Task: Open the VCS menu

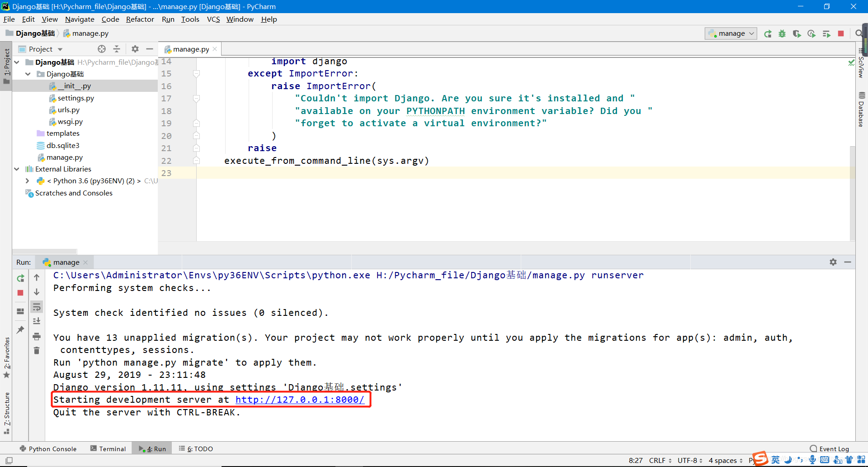Action: [x=213, y=19]
